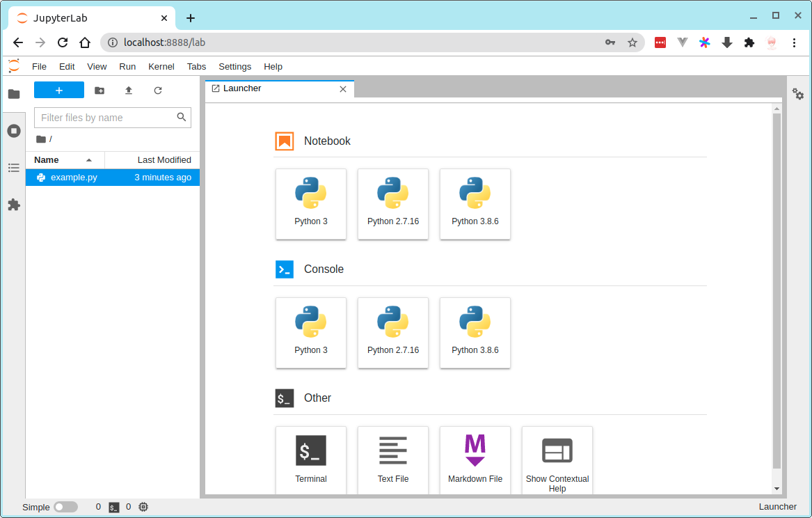
Task: Go to browser home page
Action: 85,42
